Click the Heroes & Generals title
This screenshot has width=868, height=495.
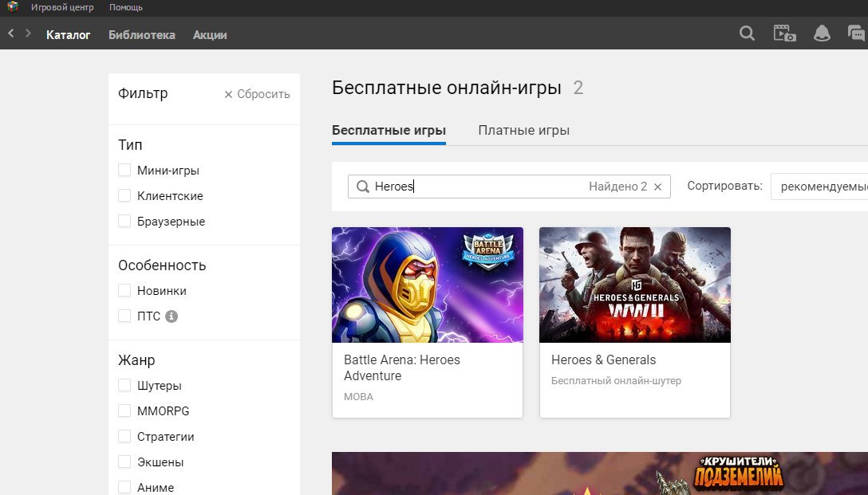[603, 360]
